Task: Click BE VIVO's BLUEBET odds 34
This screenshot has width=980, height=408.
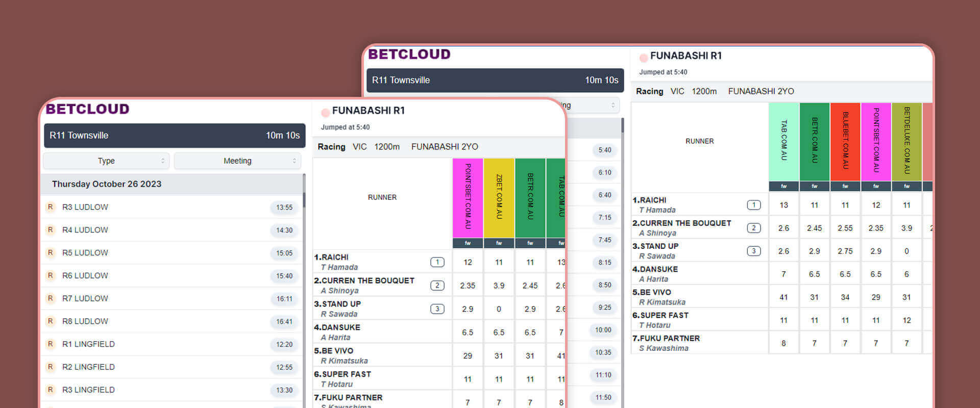Action: 845,297
